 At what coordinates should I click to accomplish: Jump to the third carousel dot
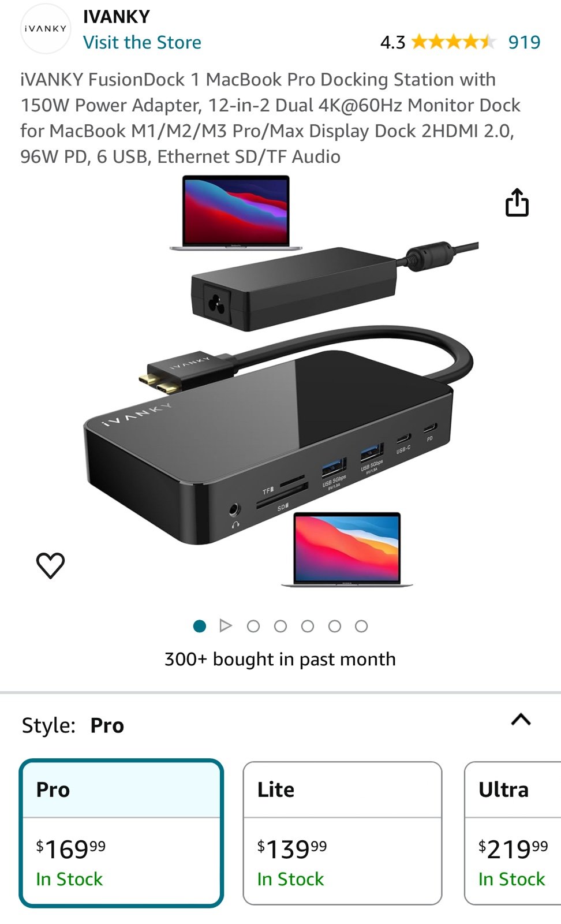280,626
